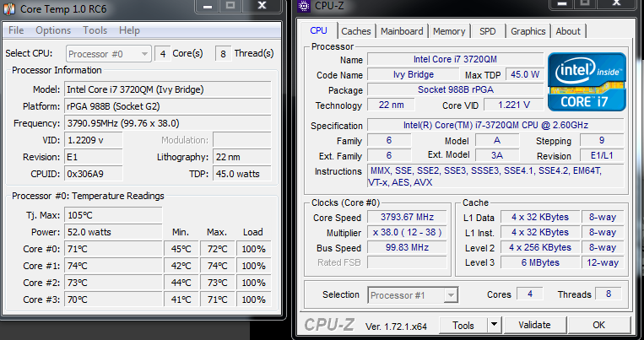This screenshot has height=340, width=644.
Task: Click the Thread(s) count 8 box
Action: (x=223, y=54)
